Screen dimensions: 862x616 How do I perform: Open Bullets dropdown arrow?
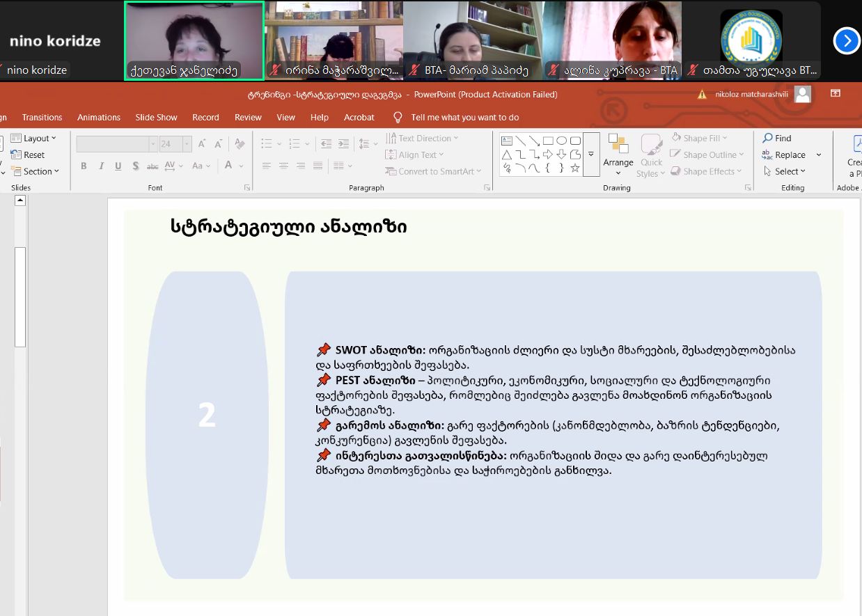(279, 144)
